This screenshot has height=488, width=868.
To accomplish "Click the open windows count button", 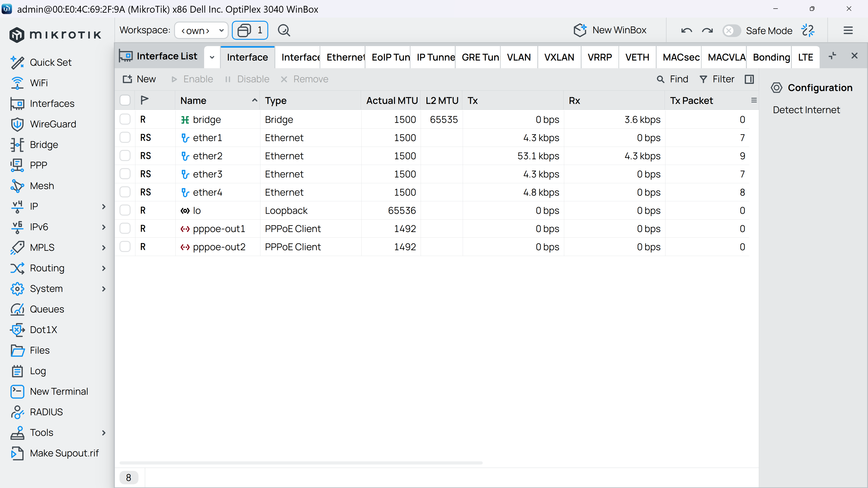I will (250, 30).
